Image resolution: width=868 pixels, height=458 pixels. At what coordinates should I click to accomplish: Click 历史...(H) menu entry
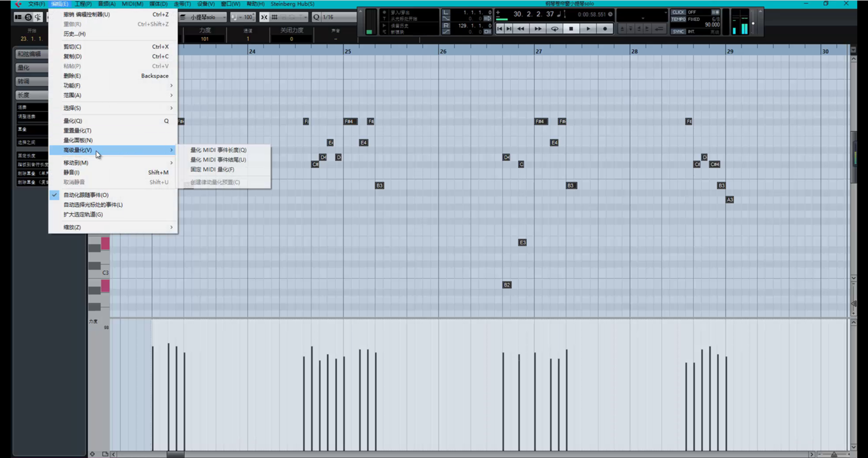(113, 34)
